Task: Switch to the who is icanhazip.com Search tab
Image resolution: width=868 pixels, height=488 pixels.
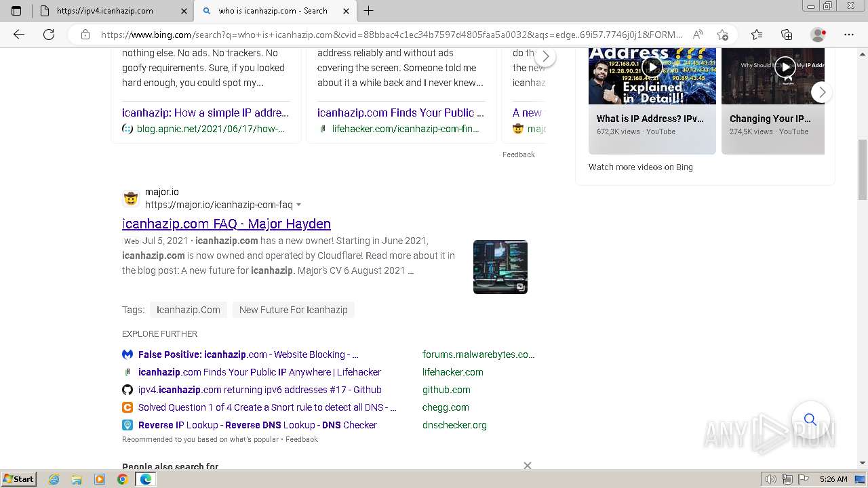Action: [x=275, y=11]
